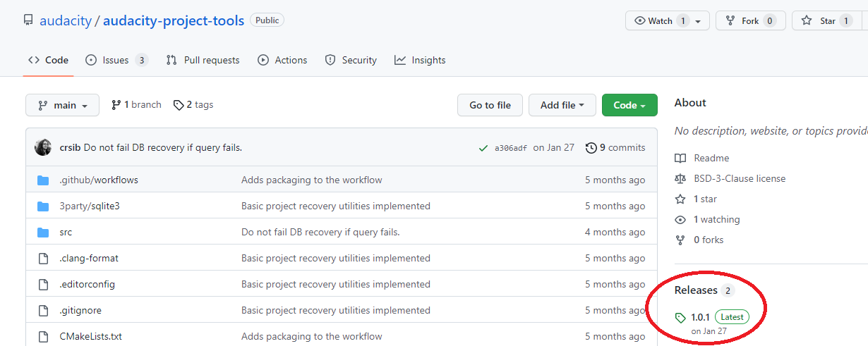Image resolution: width=868 pixels, height=346 pixels.
Task: Open the '1 star' stargazers link
Action: pyautogui.click(x=705, y=199)
